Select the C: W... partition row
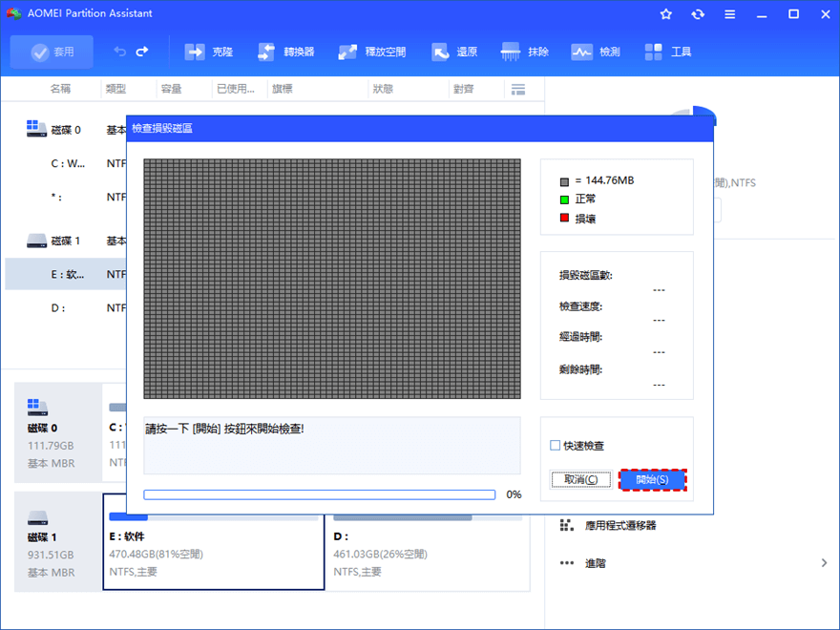Image resolution: width=840 pixels, height=630 pixels. (x=65, y=163)
